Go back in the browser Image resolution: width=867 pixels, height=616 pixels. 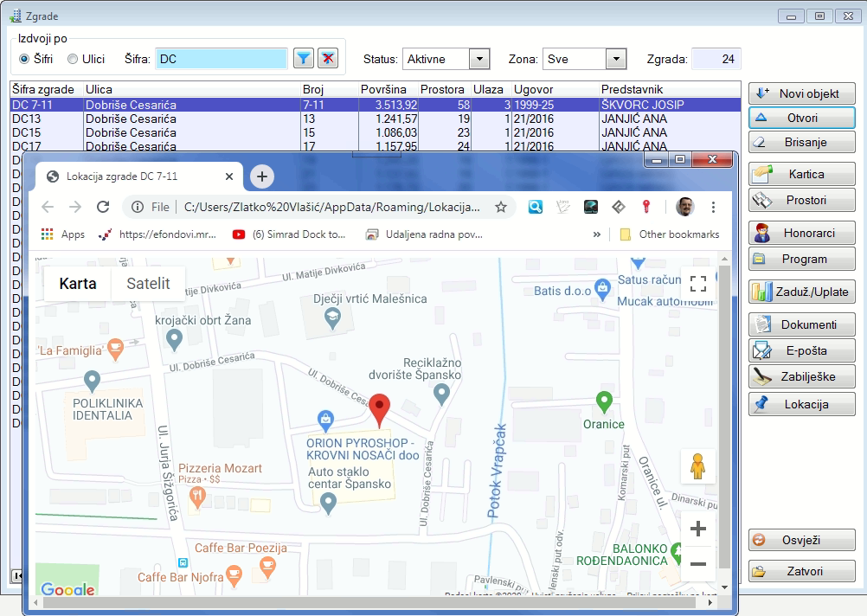pyautogui.click(x=48, y=207)
